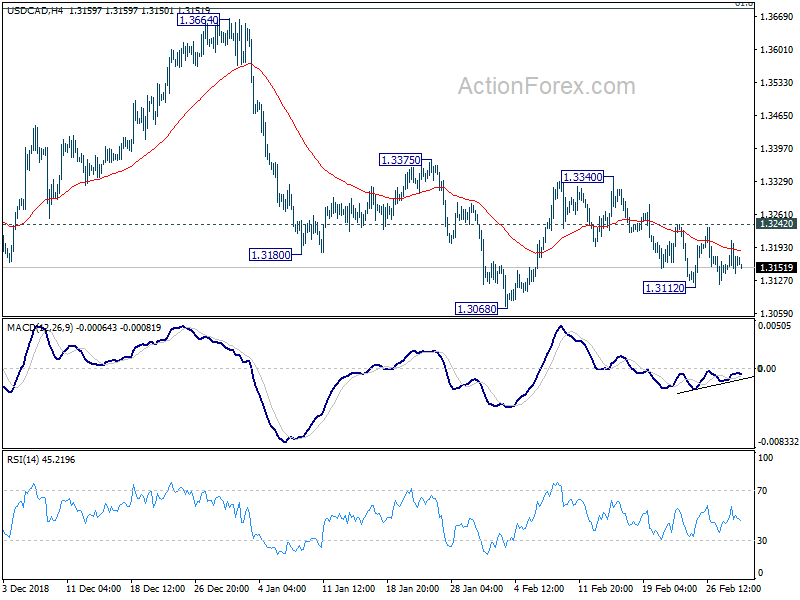
Task: Click the 4 Jan 04:00 time label
Action: coord(282,588)
